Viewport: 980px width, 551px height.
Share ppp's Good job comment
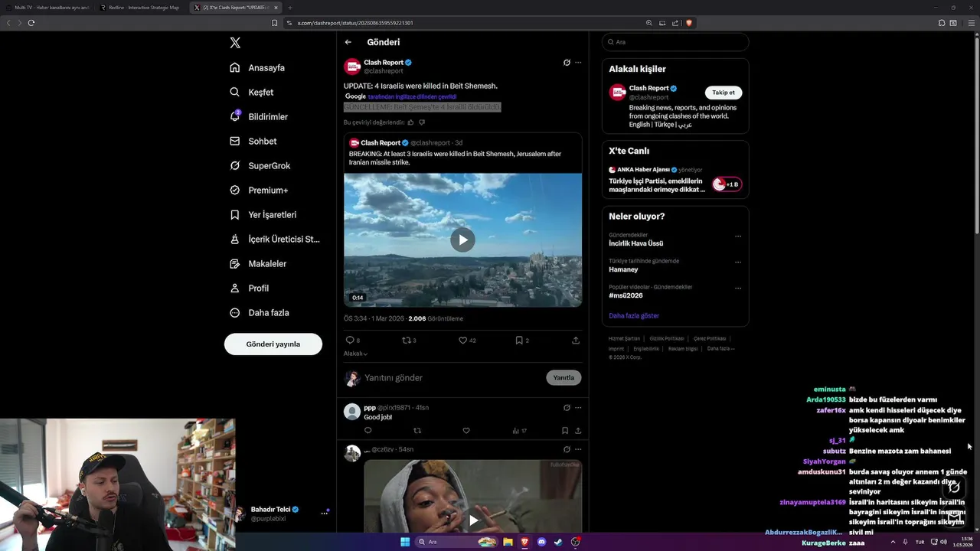coord(578,431)
